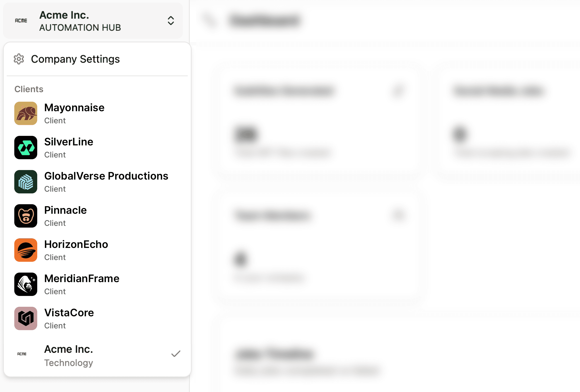The image size is (580, 392).
Task: Click the MeridianFrame gorilla logo
Action: tap(26, 284)
